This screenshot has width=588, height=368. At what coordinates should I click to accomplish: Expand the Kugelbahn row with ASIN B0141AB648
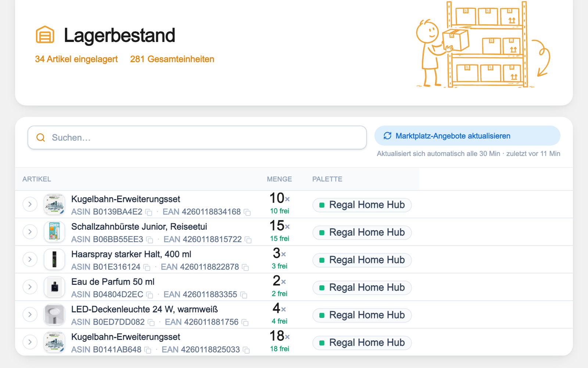tap(30, 342)
